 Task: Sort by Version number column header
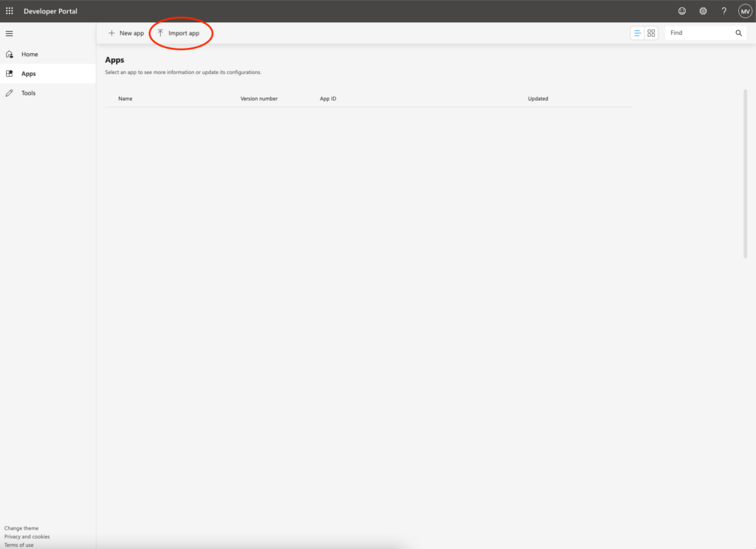259,98
